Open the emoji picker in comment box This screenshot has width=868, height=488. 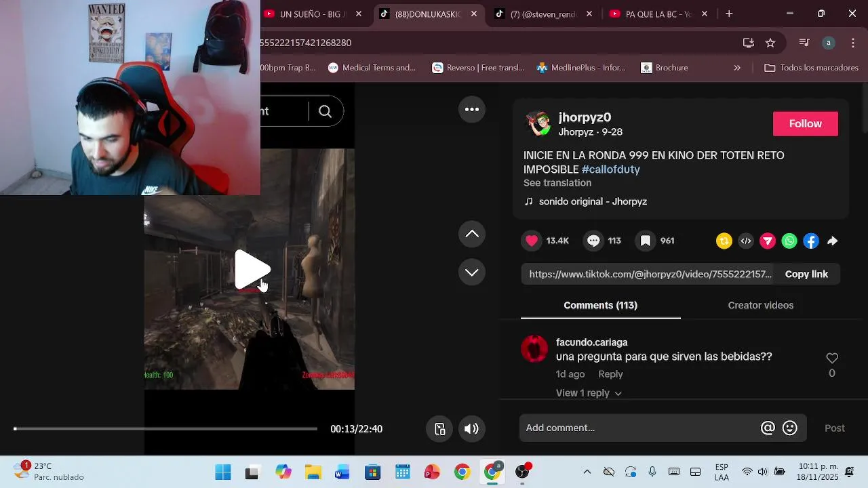click(789, 428)
